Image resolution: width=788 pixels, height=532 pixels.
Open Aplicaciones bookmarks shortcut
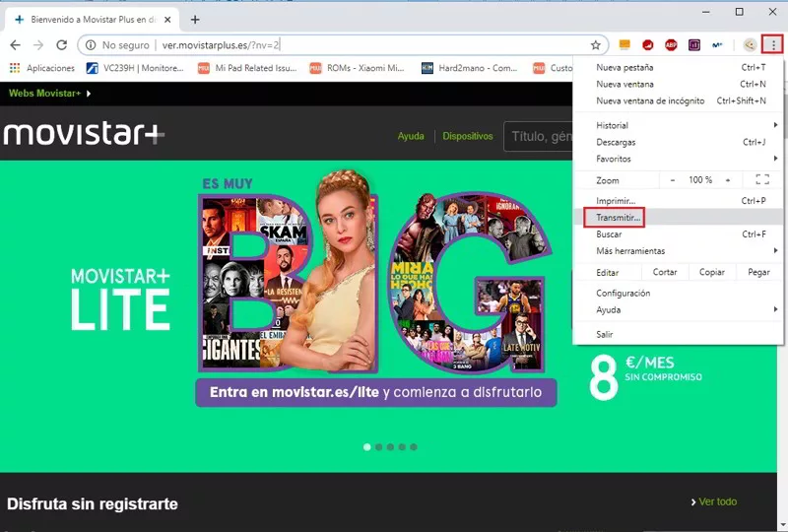(x=41, y=68)
